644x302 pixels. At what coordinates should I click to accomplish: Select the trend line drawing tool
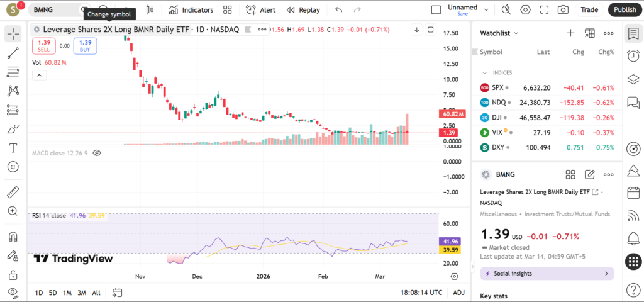tap(13, 53)
